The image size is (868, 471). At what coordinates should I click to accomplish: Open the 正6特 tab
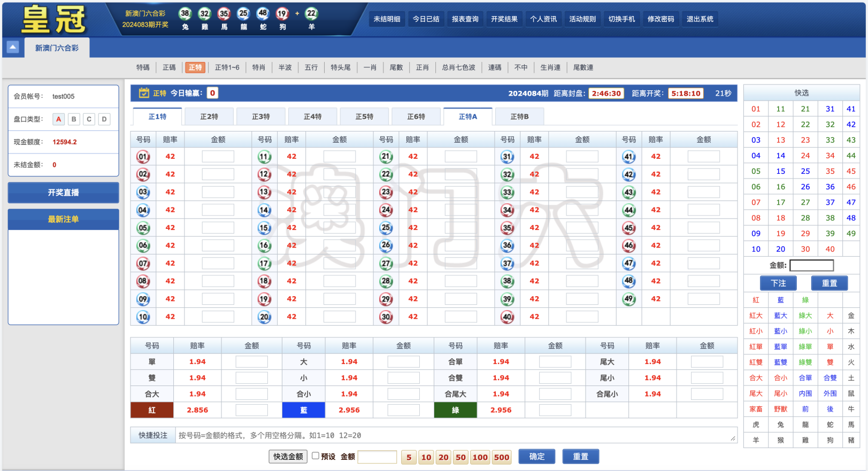416,117
